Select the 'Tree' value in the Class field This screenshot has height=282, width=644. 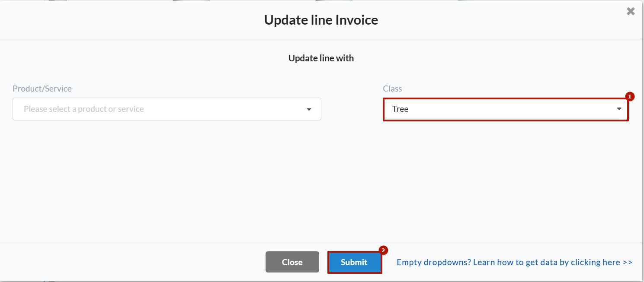tap(400, 109)
